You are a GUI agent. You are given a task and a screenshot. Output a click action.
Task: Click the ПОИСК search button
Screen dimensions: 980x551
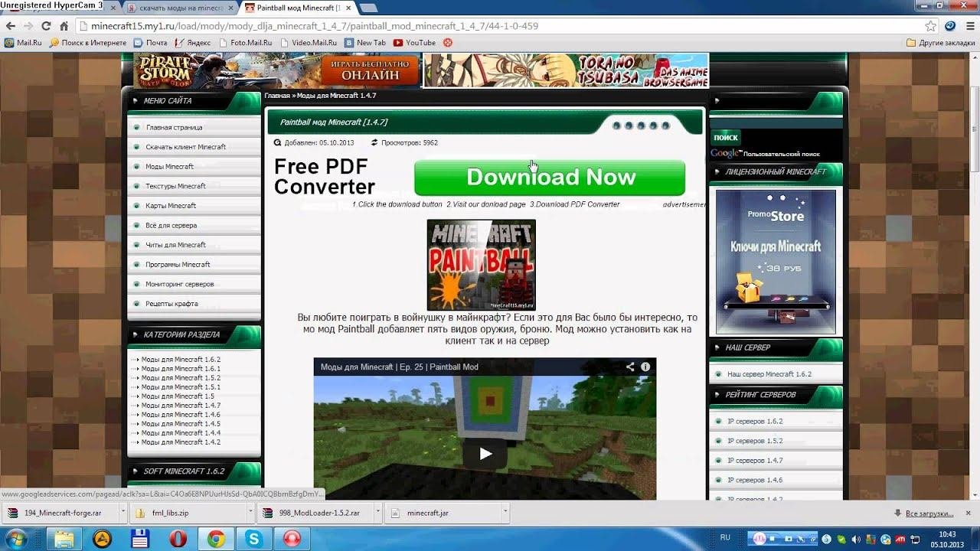tap(726, 138)
